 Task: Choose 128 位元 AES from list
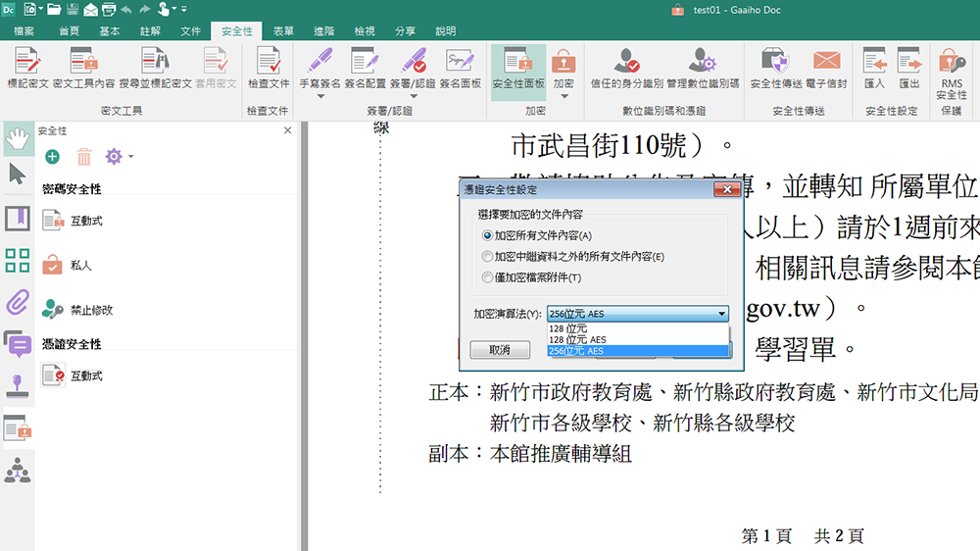576,339
